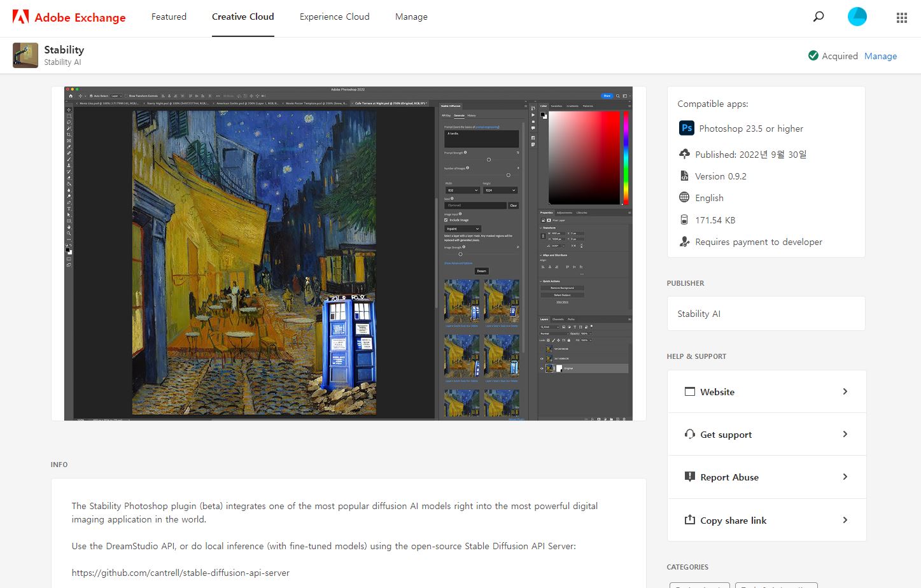Click the 'Stability' plugin title text
The width and height of the screenshot is (921, 588).
(64, 50)
